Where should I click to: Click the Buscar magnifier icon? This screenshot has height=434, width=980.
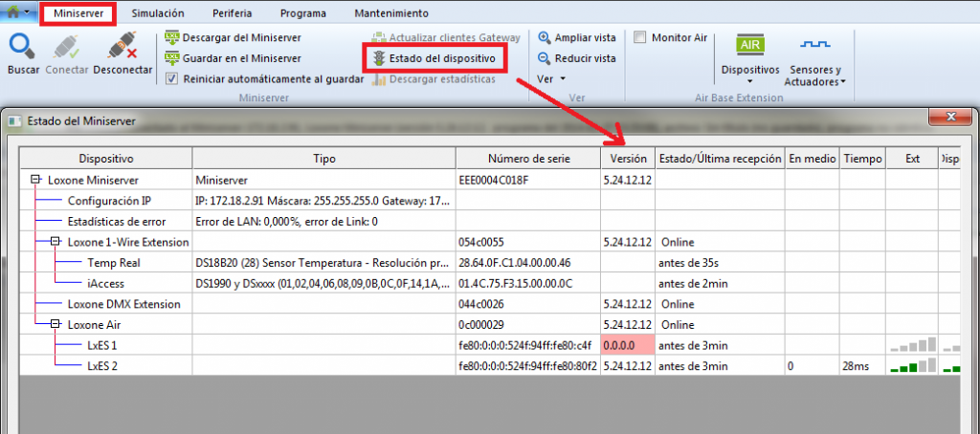pyautogui.click(x=22, y=46)
